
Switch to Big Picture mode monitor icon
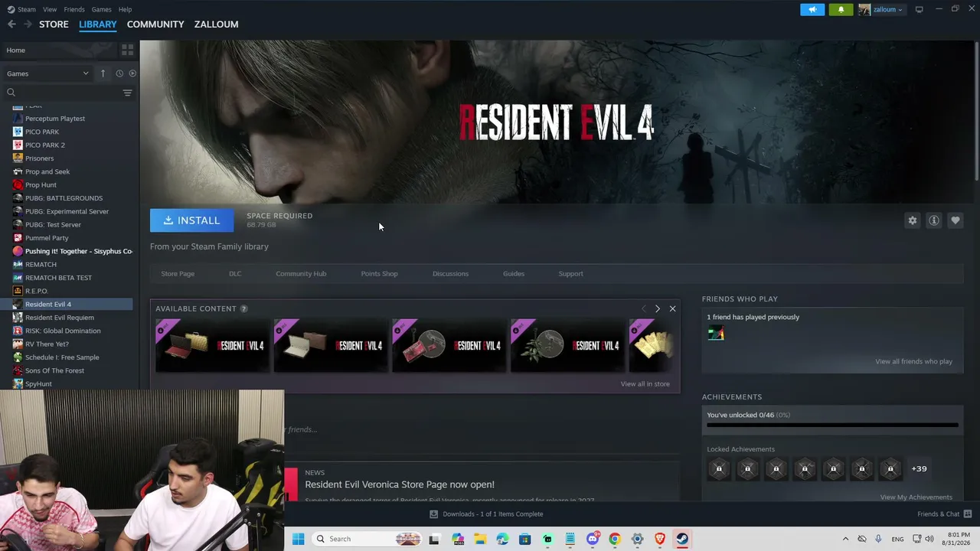(919, 9)
